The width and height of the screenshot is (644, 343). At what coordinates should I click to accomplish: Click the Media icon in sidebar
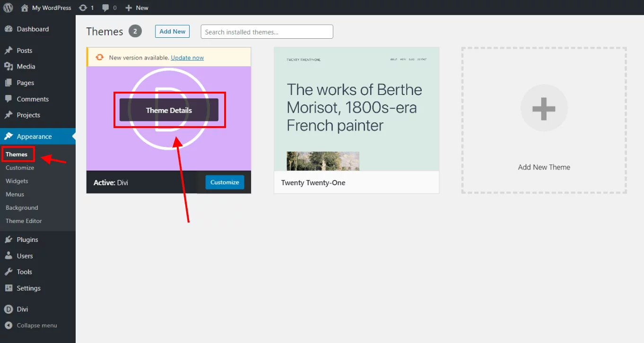tap(9, 67)
